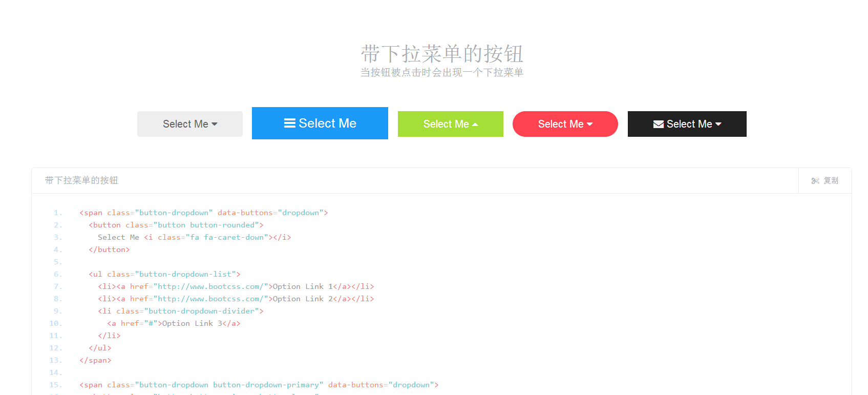Click code line 6 ul button-dropdown-list
The height and width of the screenshot is (395, 868).
tap(164, 274)
